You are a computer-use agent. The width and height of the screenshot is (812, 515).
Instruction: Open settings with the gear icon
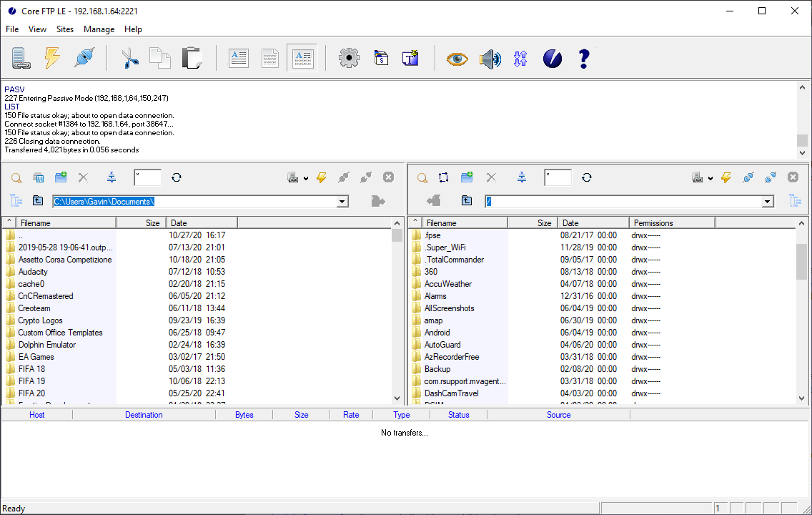pos(349,58)
